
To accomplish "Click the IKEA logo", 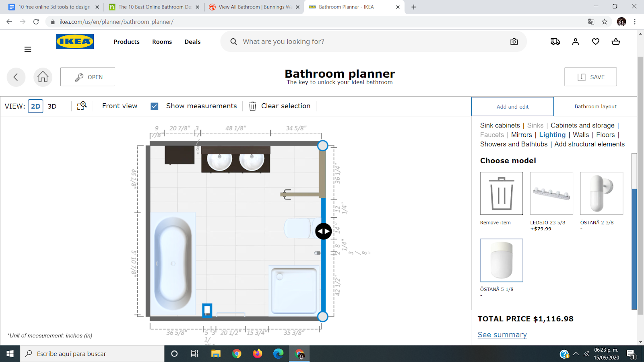I will tap(75, 41).
